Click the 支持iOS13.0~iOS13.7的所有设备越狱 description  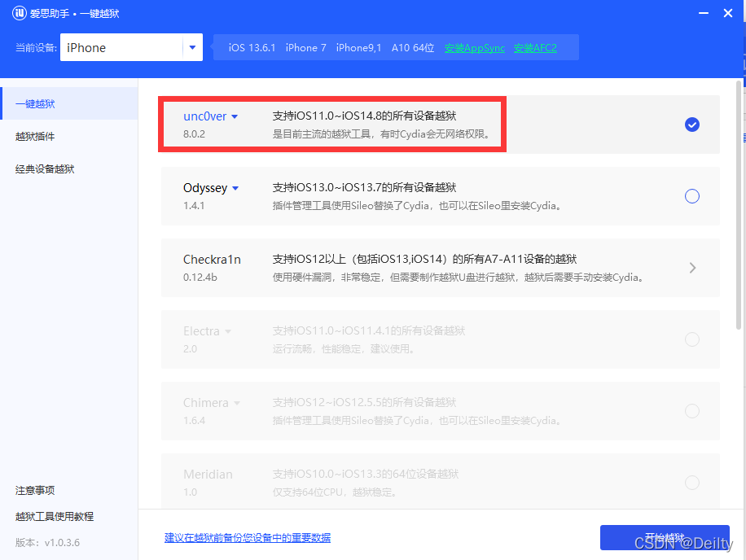(364, 188)
